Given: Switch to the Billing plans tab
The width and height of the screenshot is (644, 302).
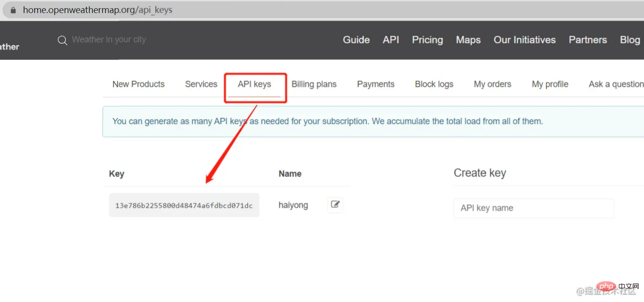Looking at the screenshot, I should point(314,84).
